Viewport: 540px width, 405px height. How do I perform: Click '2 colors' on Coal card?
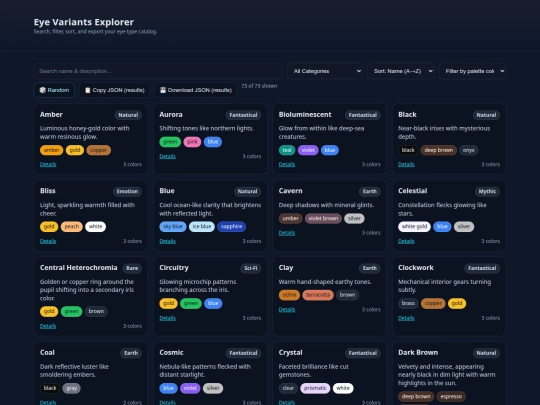(x=132, y=402)
